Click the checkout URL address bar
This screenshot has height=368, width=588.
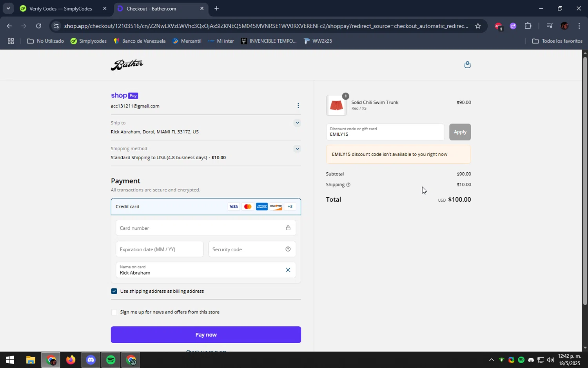(266, 26)
